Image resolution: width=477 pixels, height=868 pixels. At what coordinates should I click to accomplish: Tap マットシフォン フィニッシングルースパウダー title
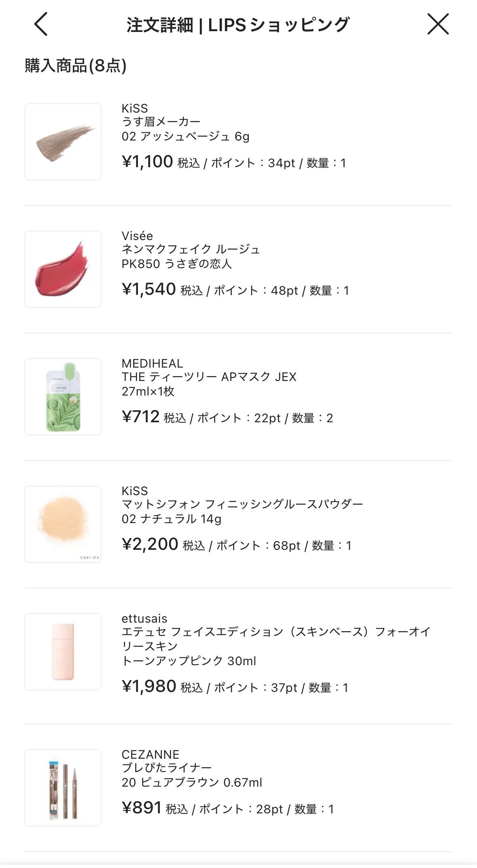coord(242,504)
